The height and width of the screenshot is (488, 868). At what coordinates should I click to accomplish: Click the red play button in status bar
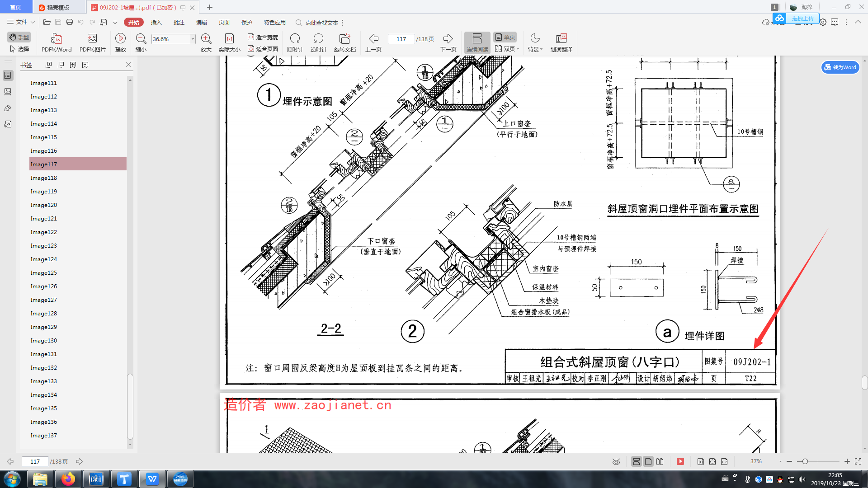[x=680, y=461]
